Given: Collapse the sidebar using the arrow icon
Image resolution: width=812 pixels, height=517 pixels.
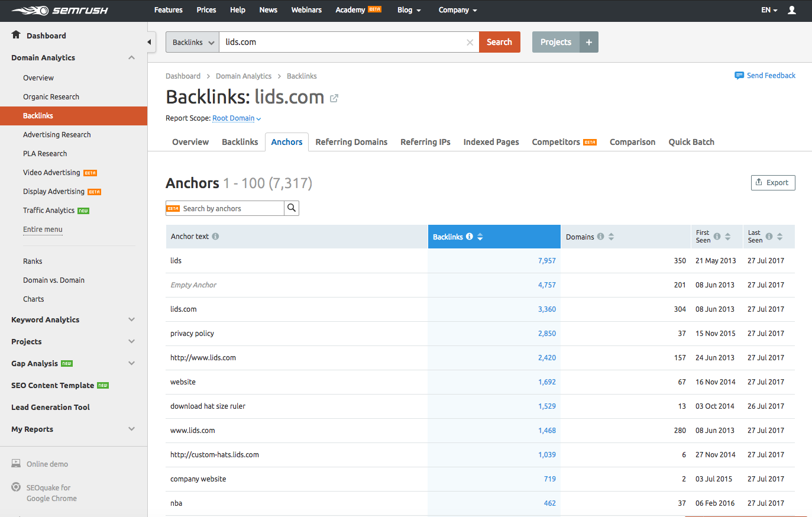Looking at the screenshot, I should tap(150, 41).
